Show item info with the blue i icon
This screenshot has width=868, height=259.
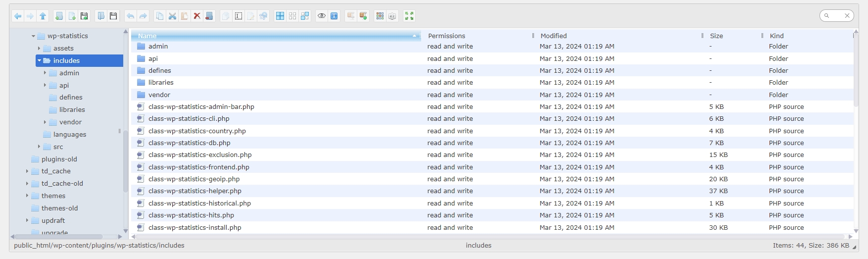pos(334,16)
